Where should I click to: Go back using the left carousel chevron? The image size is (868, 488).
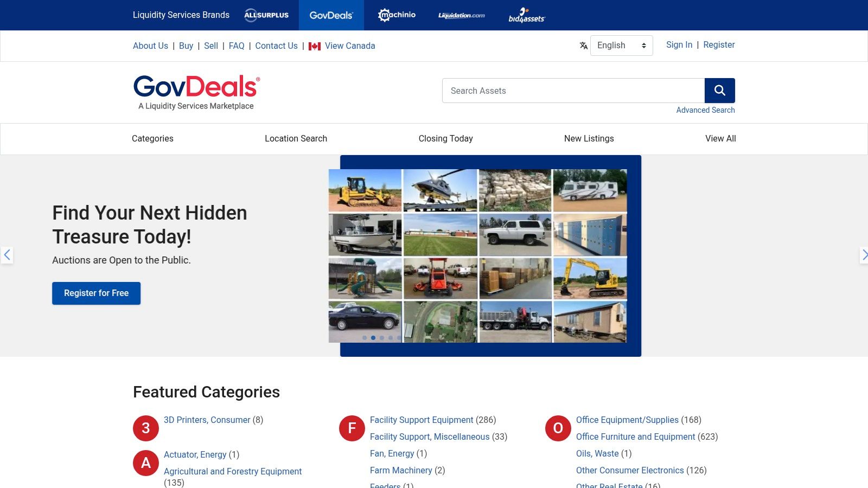pyautogui.click(x=7, y=255)
